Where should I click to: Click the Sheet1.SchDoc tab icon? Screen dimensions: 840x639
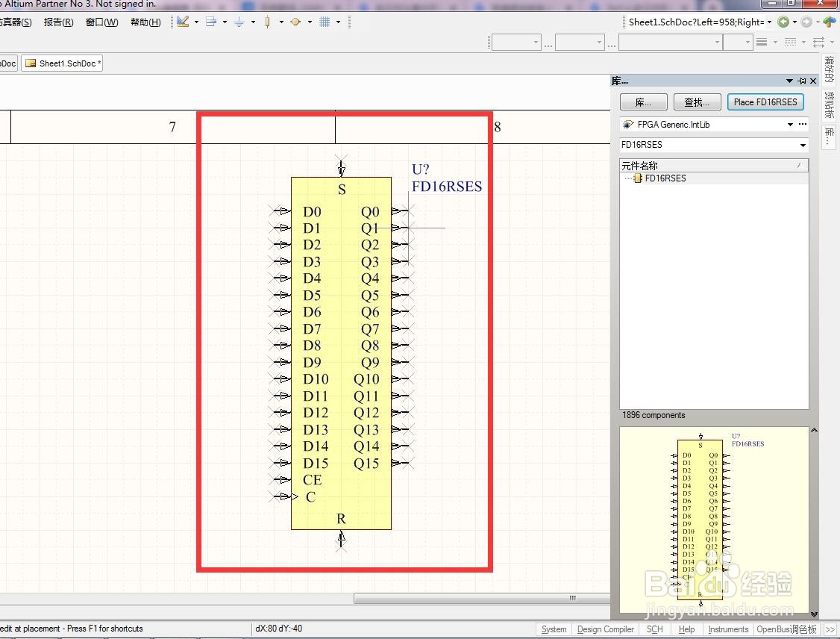pos(31,63)
